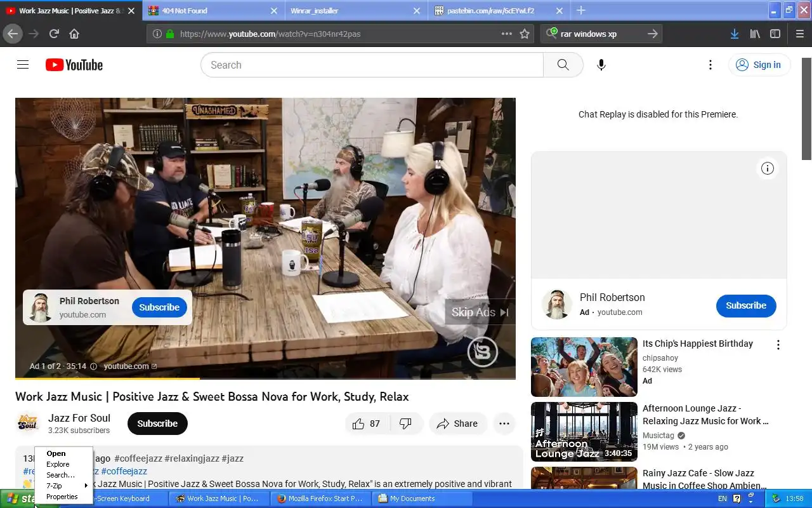812x508 pixels.
Task: Reload the current page
Action: (54, 34)
